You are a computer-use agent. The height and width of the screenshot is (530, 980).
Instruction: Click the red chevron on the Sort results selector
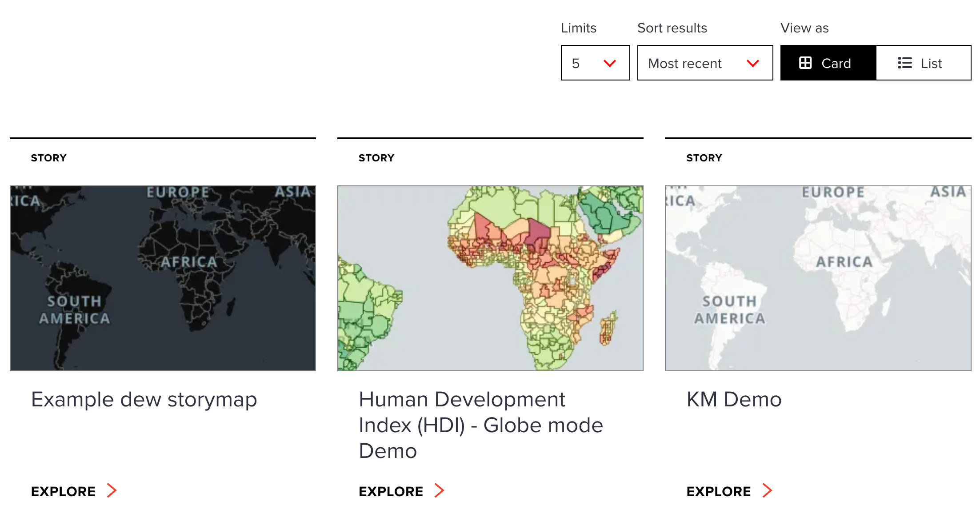click(753, 63)
